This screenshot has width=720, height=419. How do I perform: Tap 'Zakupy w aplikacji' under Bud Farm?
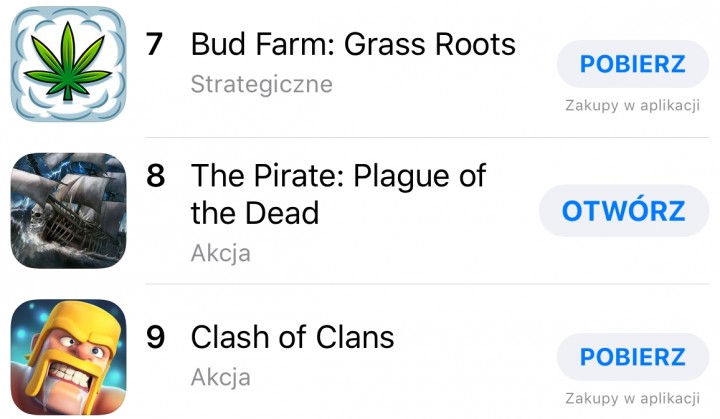[x=632, y=105]
